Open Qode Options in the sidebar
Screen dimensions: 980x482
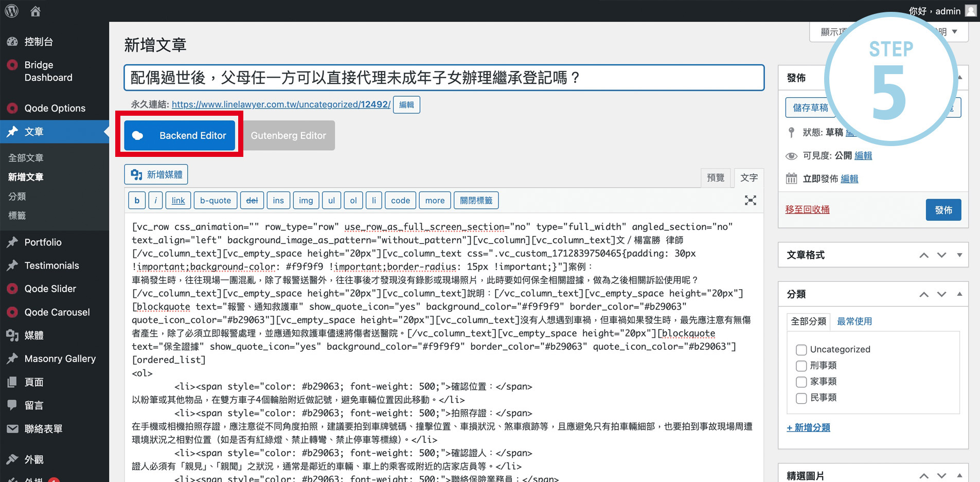[x=55, y=108]
